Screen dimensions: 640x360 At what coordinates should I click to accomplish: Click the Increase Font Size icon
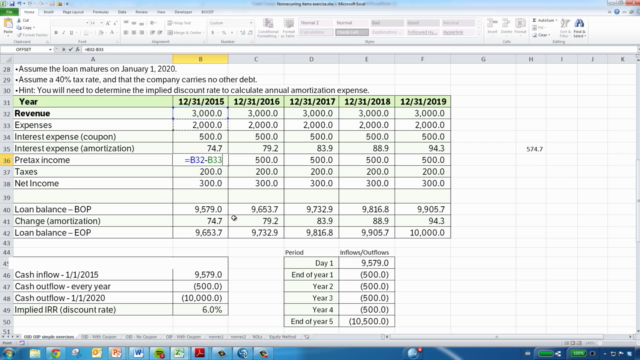pyautogui.click(x=108, y=23)
